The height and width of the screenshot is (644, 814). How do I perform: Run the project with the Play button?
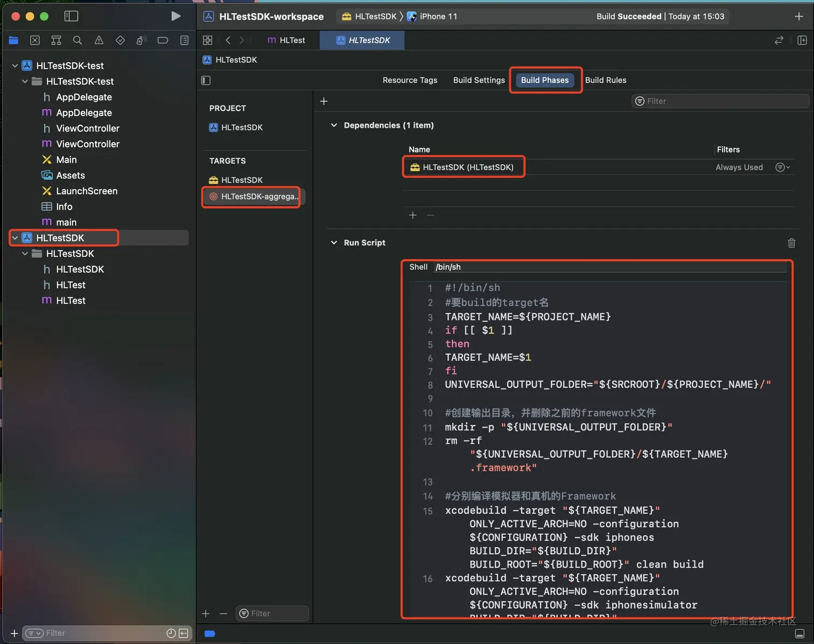(x=176, y=16)
